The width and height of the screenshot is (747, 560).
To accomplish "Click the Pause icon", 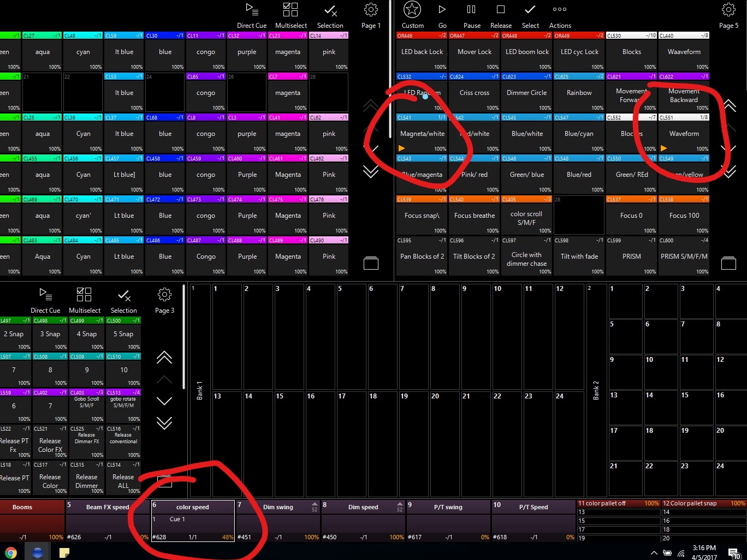I will pyautogui.click(x=471, y=9).
